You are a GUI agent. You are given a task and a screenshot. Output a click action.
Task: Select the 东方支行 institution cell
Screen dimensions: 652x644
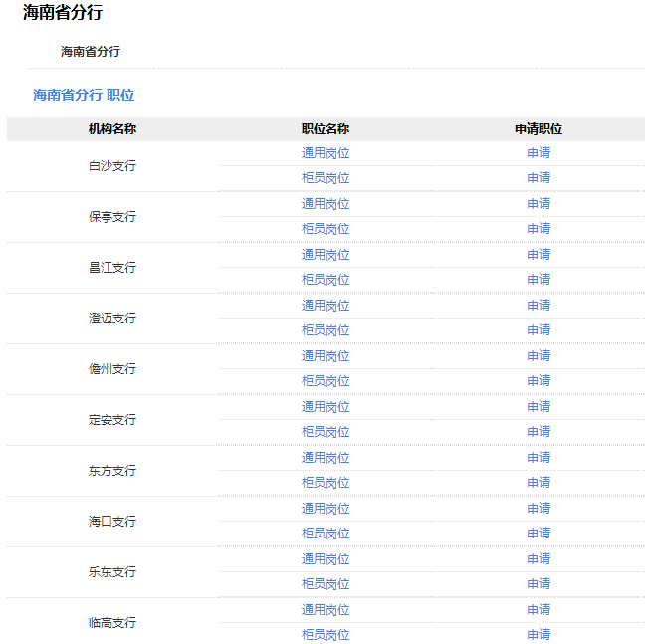pos(112,471)
